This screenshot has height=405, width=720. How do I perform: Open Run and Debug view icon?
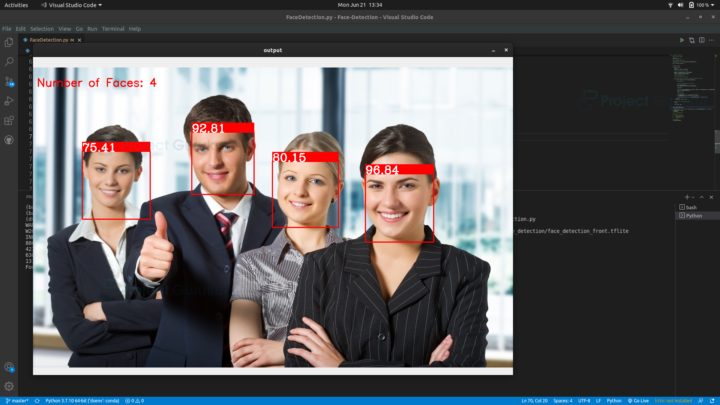9,101
